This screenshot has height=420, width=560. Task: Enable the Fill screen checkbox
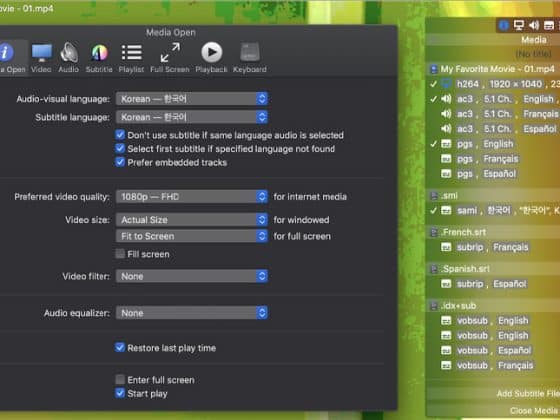pos(120,254)
